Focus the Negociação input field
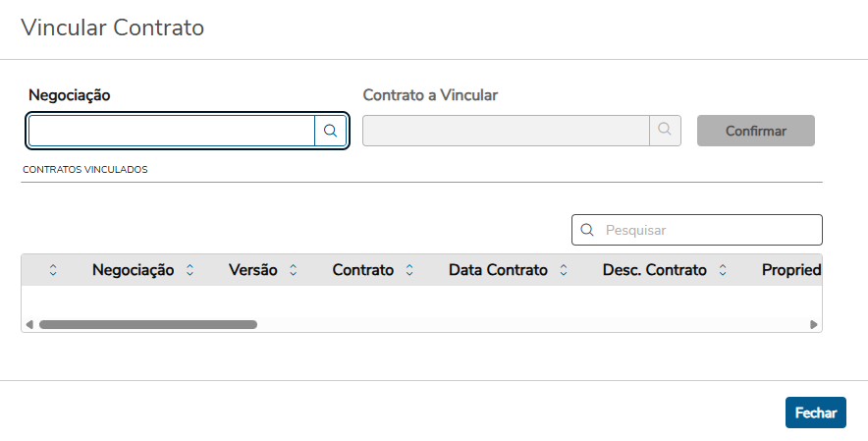The width and height of the screenshot is (868, 441). (x=172, y=131)
